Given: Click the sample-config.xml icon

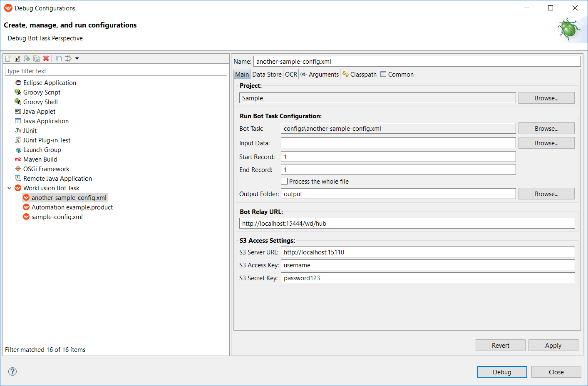Looking at the screenshot, I should point(26,217).
